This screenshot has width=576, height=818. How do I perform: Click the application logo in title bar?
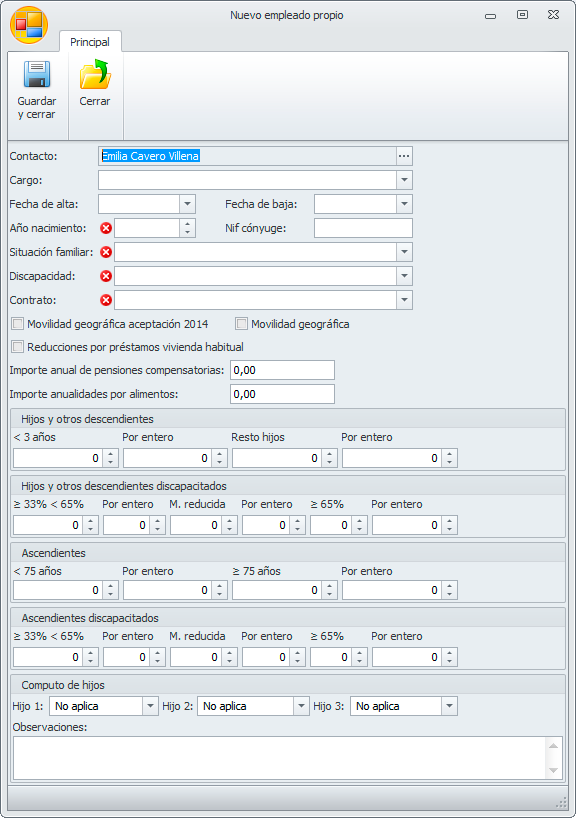click(x=29, y=25)
